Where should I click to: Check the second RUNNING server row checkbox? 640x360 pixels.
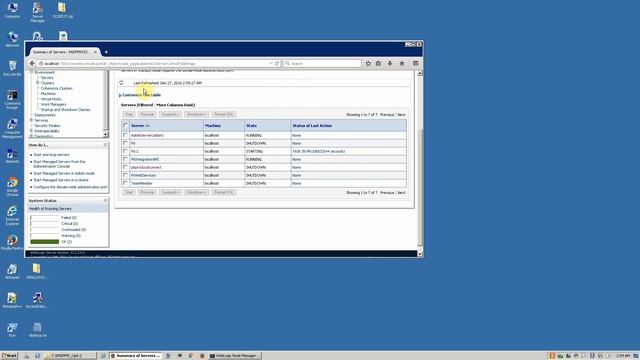(x=125, y=159)
